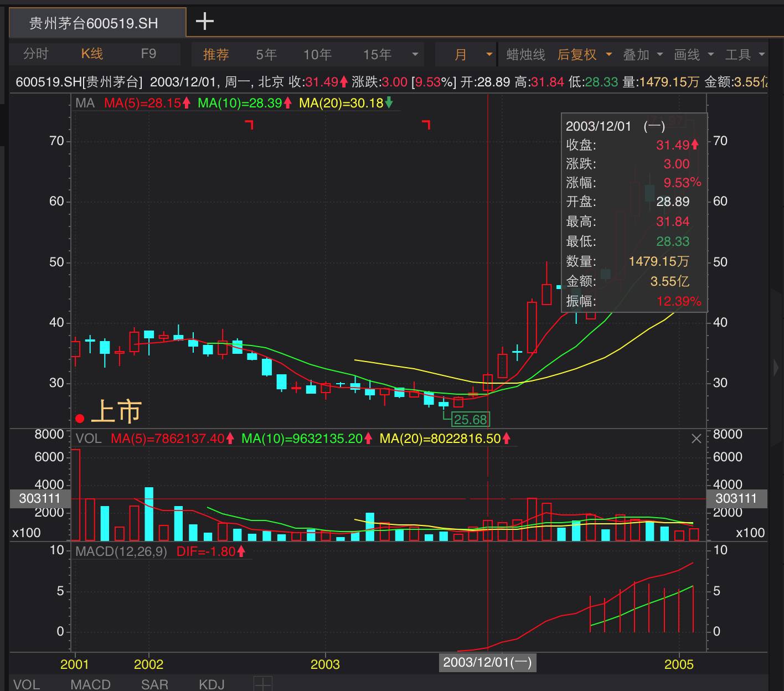
Task: Click the DIF=-1.80 value label
Action: click(x=210, y=551)
